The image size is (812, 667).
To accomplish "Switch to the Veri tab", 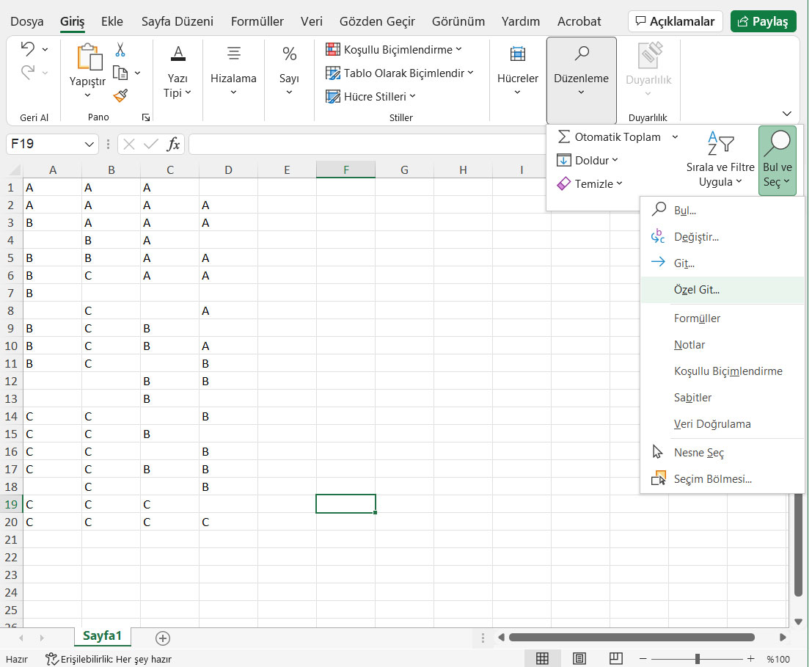I will (311, 21).
